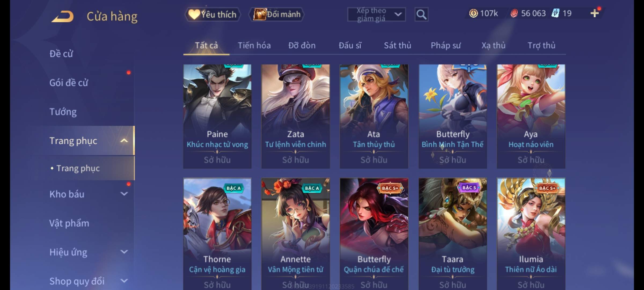Tap the blue ticket currency icon

click(555, 13)
